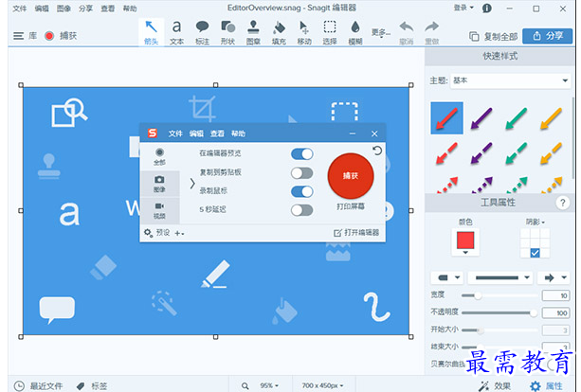Open the Image (图像) menu in editor
The height and width of the screenshot is (392, 581).
64,9
